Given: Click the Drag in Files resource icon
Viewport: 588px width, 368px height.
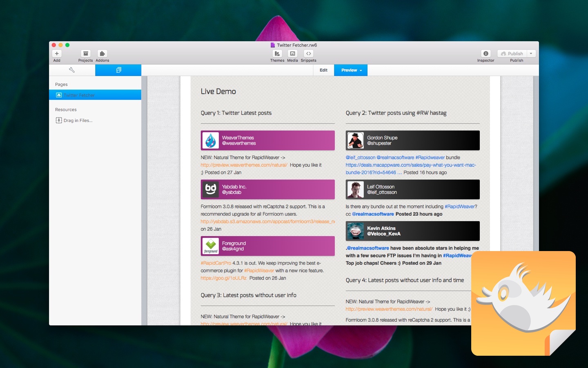Looking at the screenshot, I should [x=59, y=120].
